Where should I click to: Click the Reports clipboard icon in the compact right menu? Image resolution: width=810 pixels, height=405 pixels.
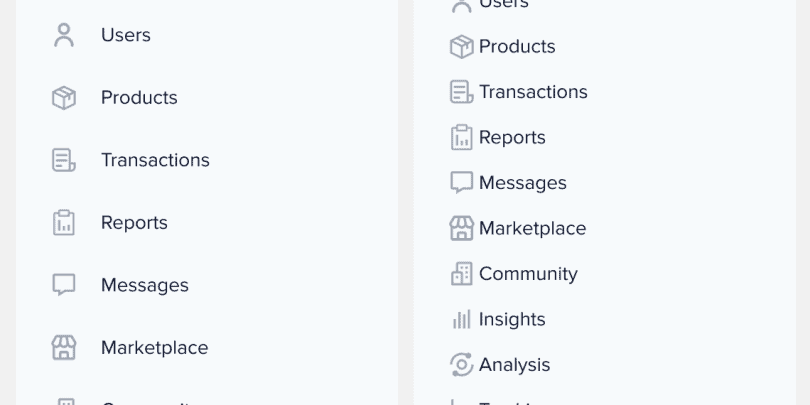[462, 137]
